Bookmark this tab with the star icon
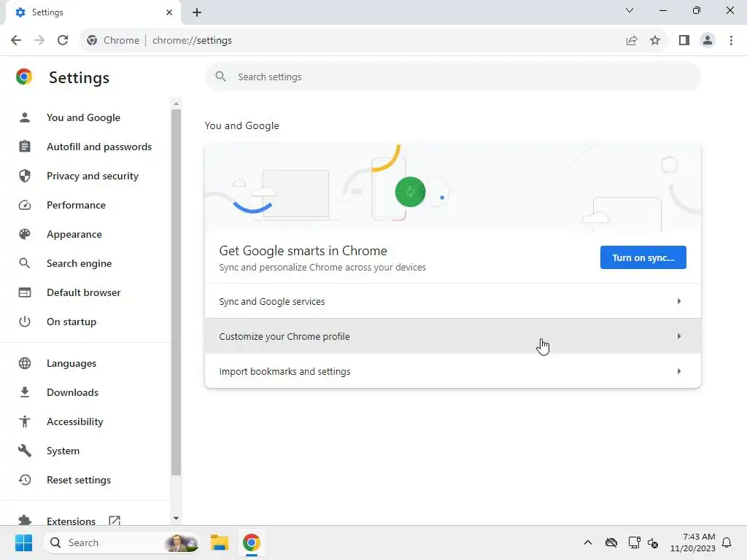 655,41
